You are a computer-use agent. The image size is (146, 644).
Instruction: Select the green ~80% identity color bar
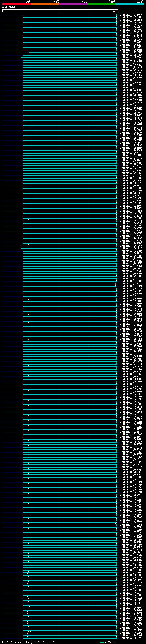tap(101, 4)
